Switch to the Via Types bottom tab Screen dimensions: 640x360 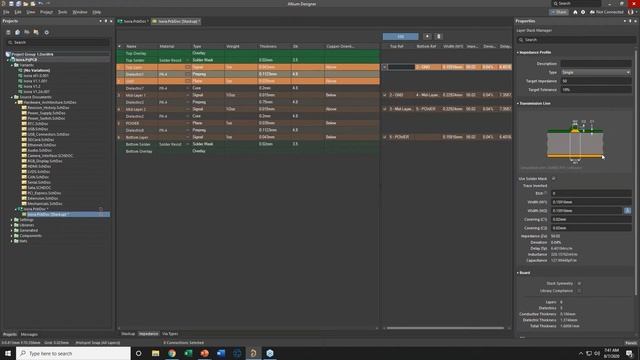pos(170,334)
